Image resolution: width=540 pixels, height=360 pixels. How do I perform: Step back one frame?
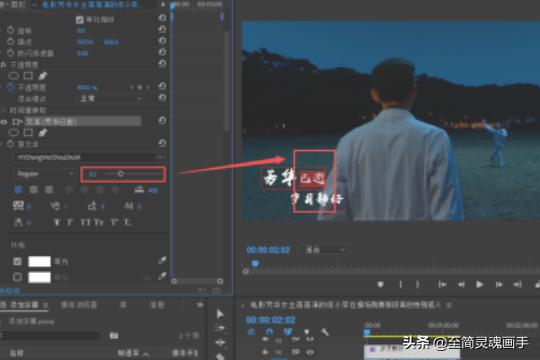[461, 284]
